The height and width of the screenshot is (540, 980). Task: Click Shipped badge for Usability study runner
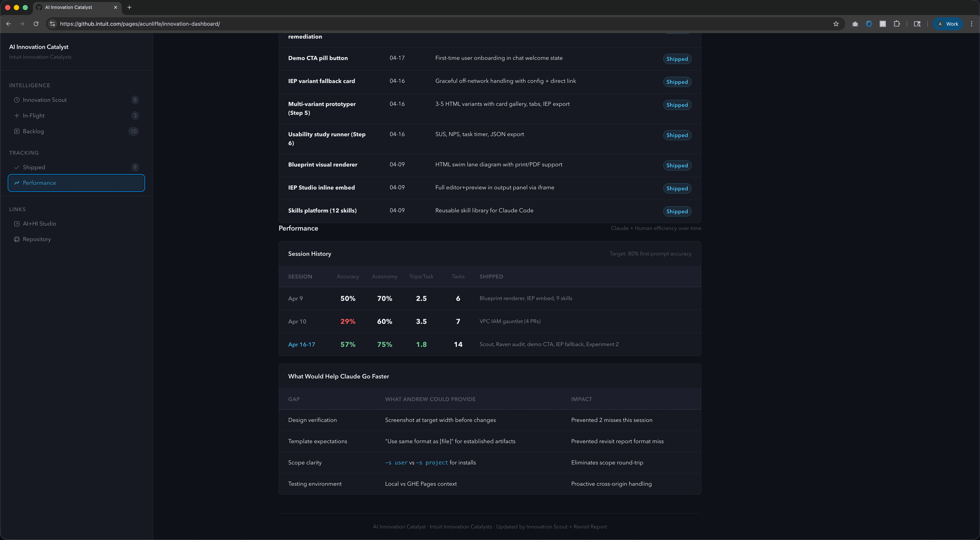coord(677,135)
